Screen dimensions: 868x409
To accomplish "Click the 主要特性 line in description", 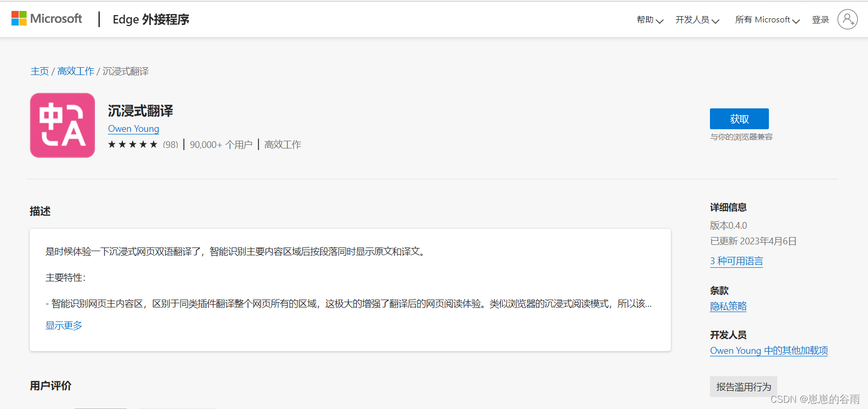I will click(x=65, y=278).
